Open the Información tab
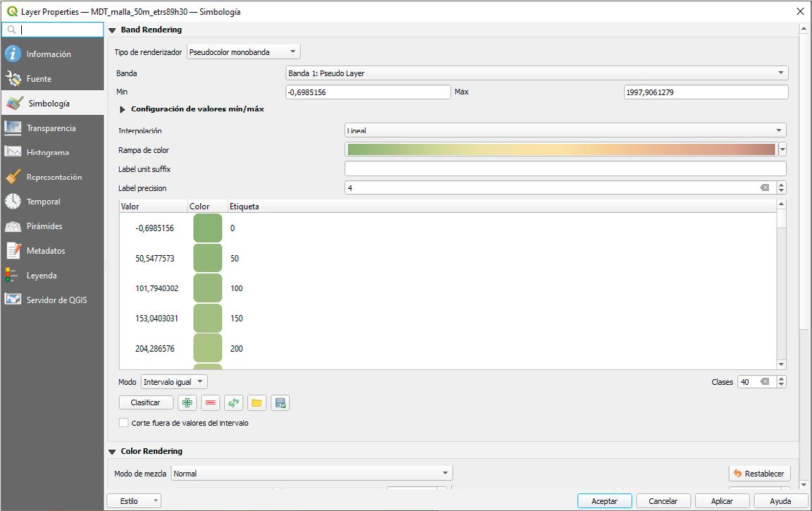 point(52,54)
